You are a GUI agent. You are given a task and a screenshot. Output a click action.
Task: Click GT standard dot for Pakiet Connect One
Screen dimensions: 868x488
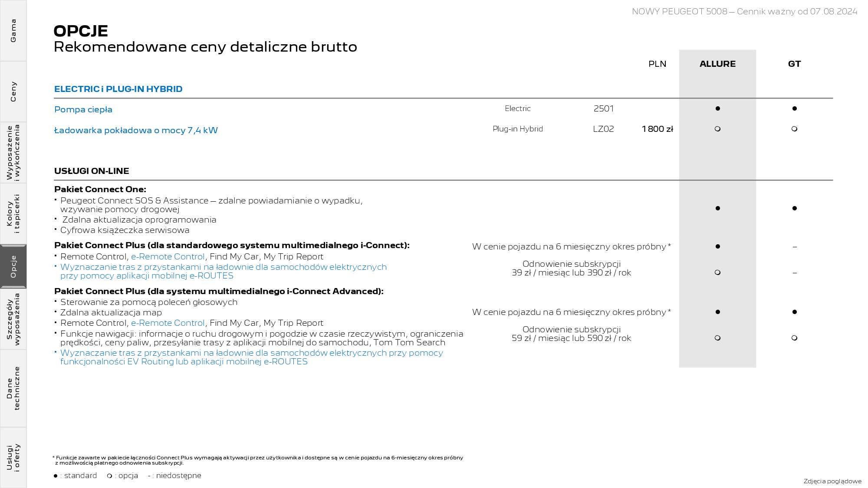[x=794, y=208]
